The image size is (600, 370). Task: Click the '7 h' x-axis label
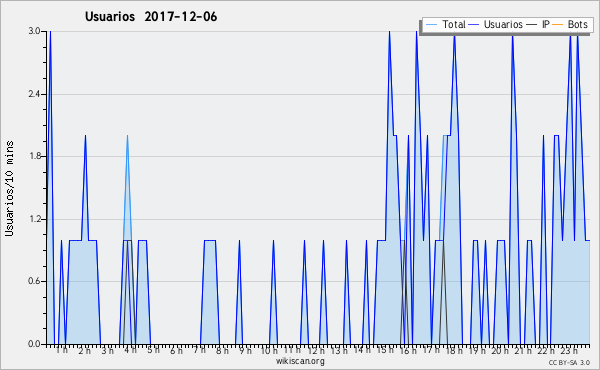click(199, 350)
